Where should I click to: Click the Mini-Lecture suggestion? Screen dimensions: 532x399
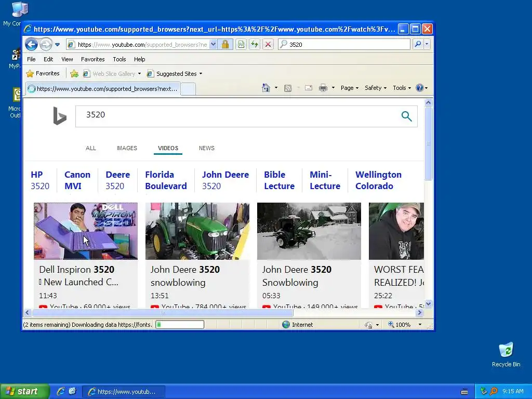[x=325, y=180]
